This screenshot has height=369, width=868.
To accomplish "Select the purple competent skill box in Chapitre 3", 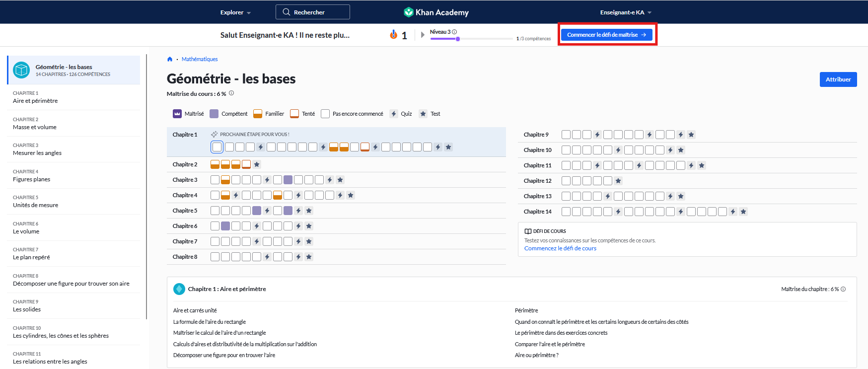I will coord(288,180).
